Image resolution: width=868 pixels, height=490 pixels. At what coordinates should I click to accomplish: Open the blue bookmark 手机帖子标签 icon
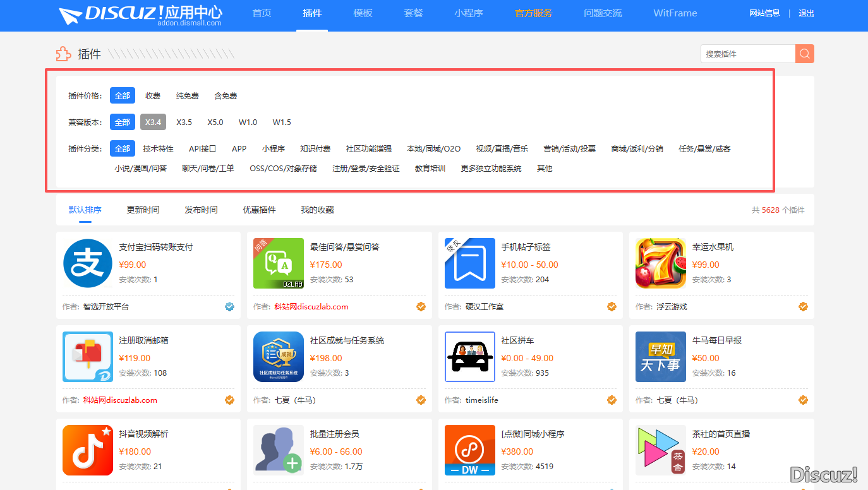pyautogui.click(x=470, y=263)
